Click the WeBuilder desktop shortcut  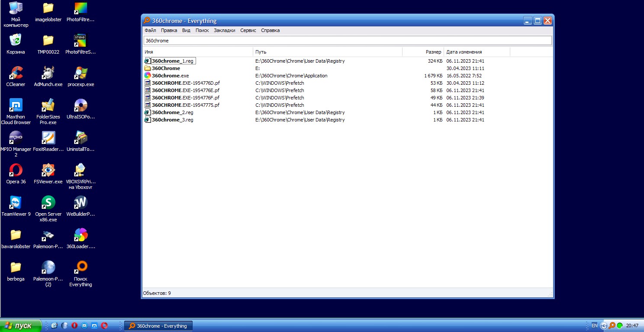coord(80,206)
